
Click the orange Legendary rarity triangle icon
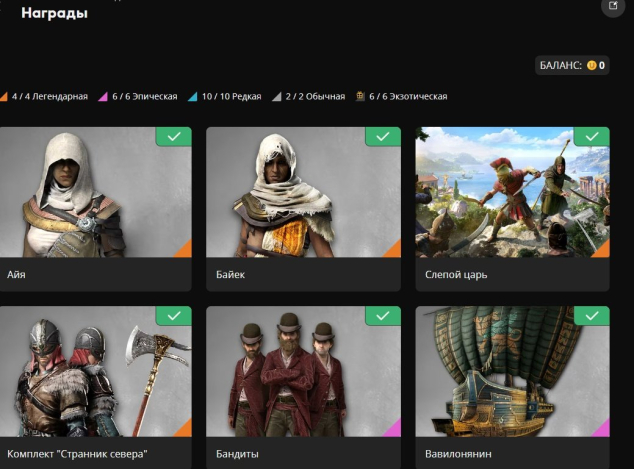pyautogui.click(x=3, y=97)
